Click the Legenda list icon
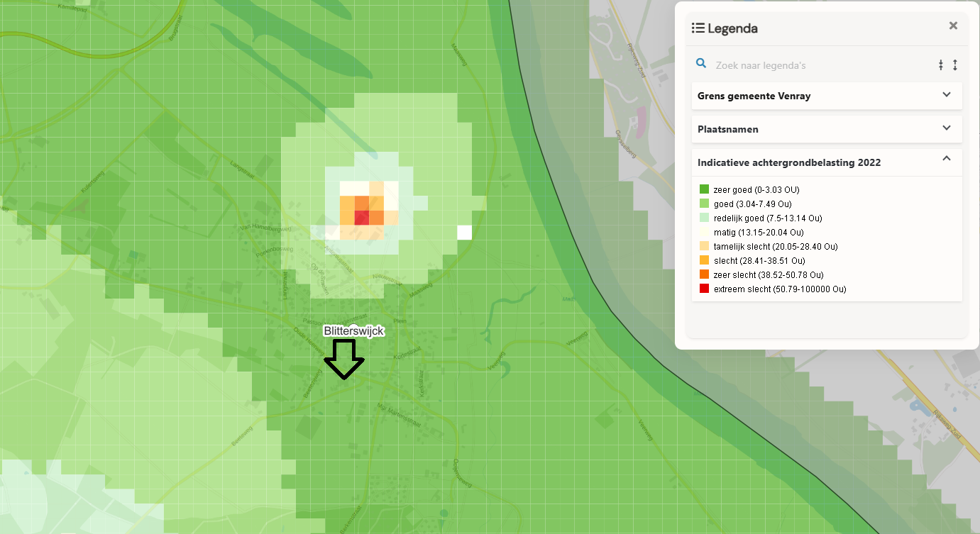Image resolution: width=980 pixels, height=534 pixels. (x=698, y=28)
